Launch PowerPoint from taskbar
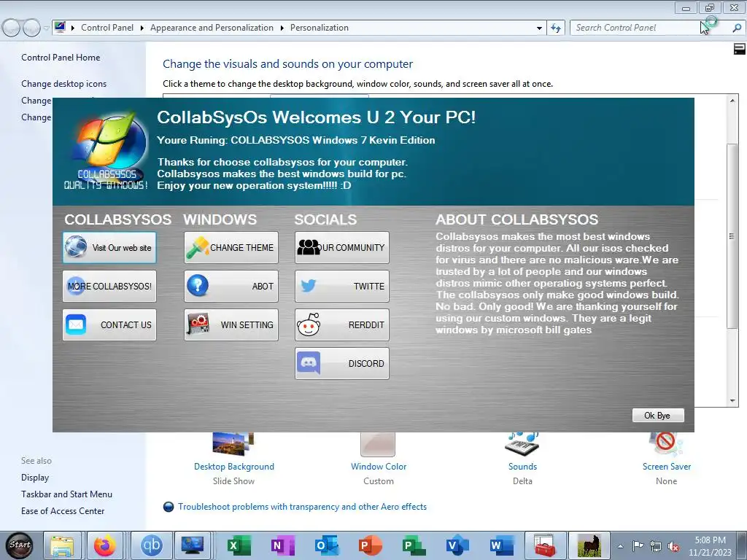Image resolution: width=747 pixels, height=560 pixels. [370, 545]
